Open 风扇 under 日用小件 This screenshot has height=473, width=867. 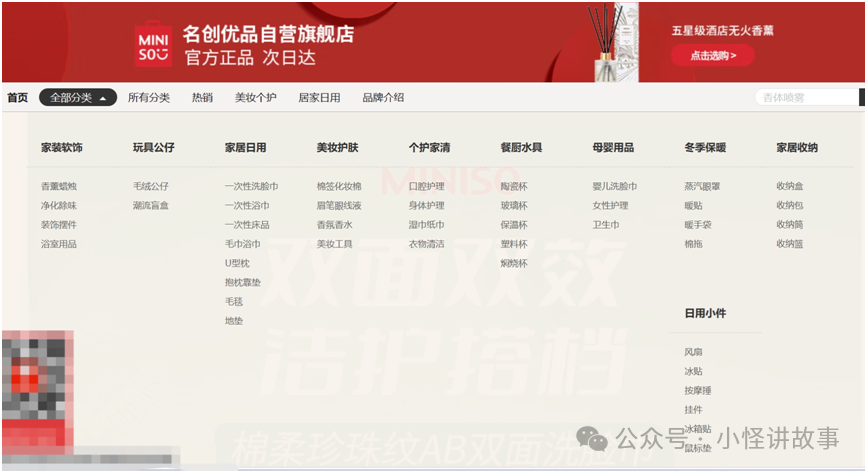pos(693,352)
